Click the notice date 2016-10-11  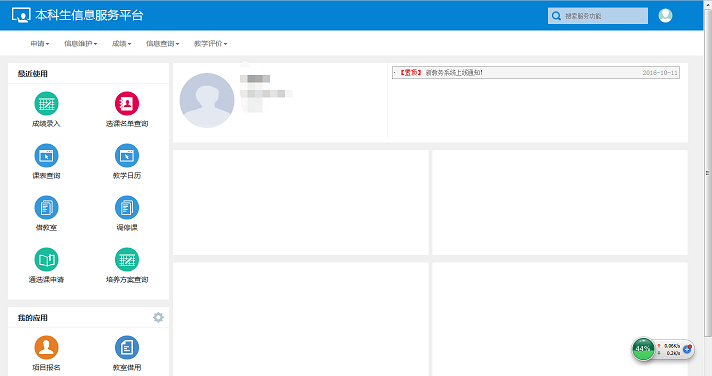pos(660,73)
